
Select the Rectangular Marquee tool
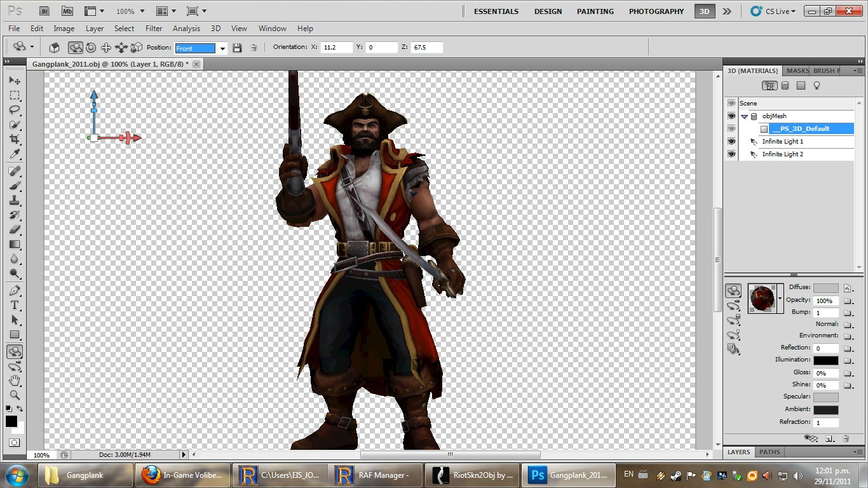pyautogui.click(x=15, y=95)
